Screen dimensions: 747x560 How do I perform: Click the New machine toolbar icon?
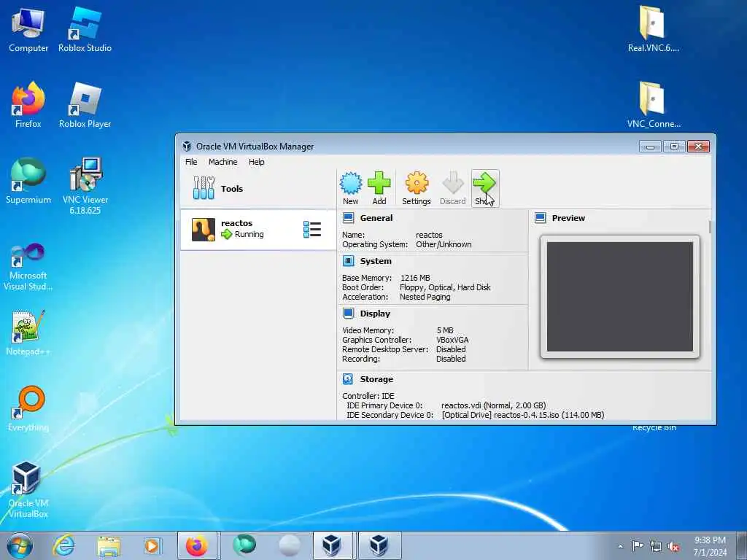pyautogui.click(x=351, y=188)
